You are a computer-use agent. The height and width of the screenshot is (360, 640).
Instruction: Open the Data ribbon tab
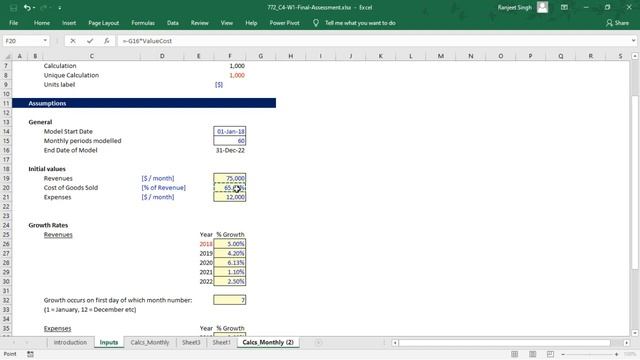coord(173,23)
